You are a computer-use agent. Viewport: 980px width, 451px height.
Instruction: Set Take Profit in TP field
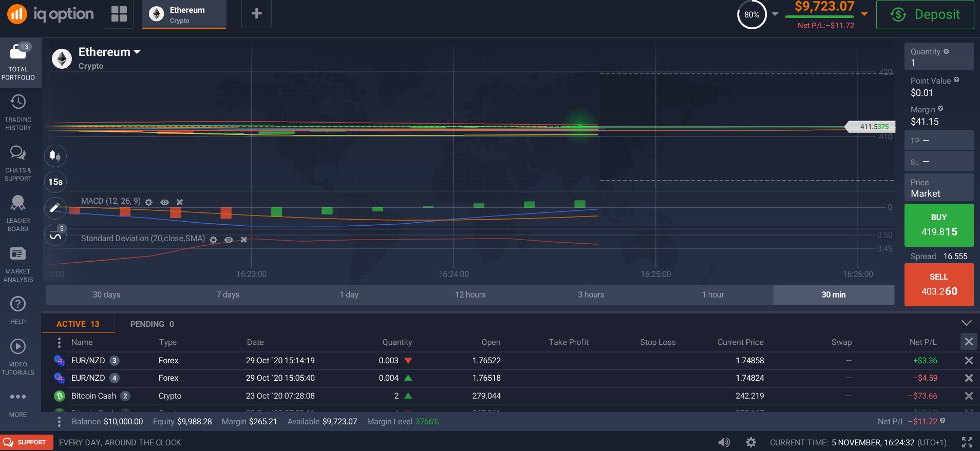[x=939, y=141]
